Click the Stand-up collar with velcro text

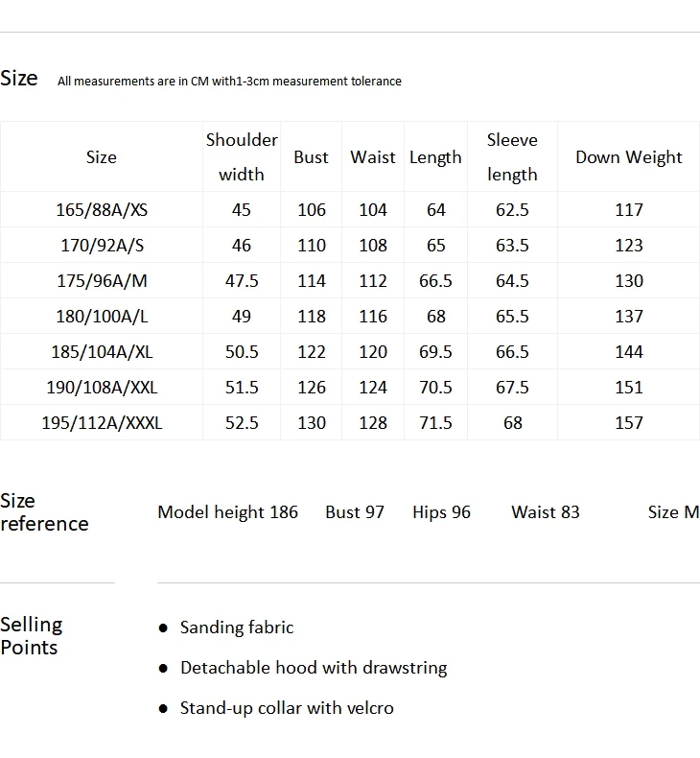pyautogui.click(x=287, y=708)
